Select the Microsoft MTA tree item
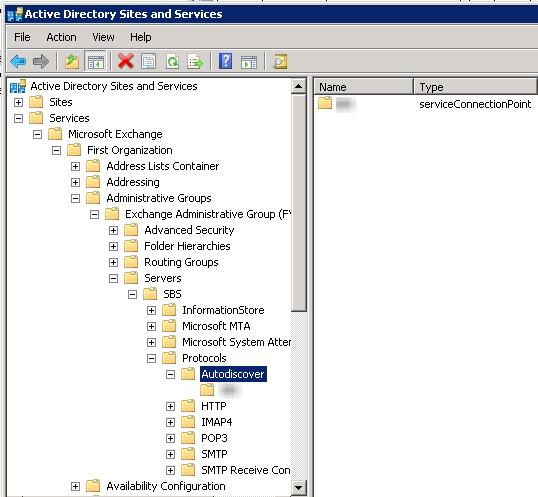Viewport: 538px width, 497px height. tap(216, 326)
